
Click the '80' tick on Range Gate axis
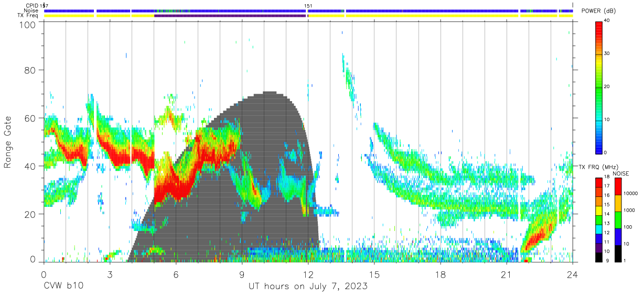pos(30,70)
